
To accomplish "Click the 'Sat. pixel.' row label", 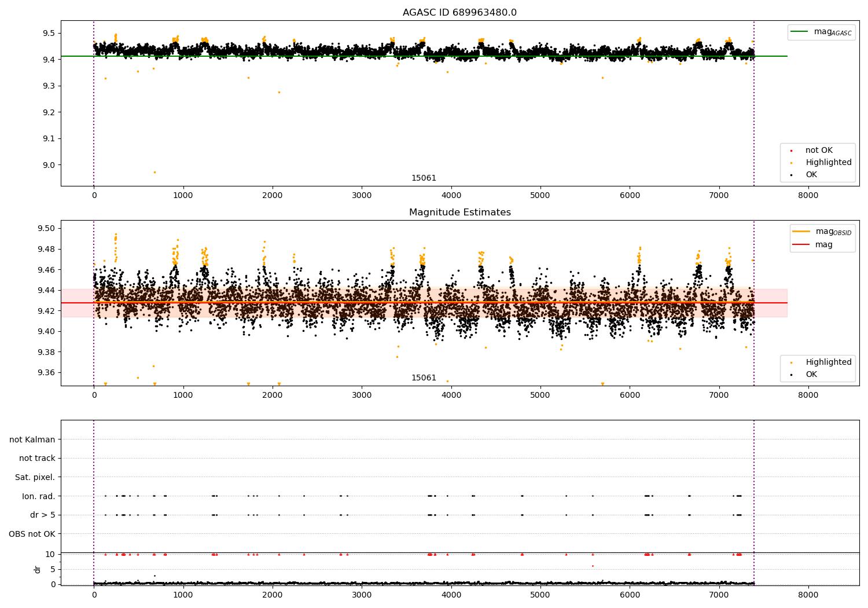I will tap(35, 477).
